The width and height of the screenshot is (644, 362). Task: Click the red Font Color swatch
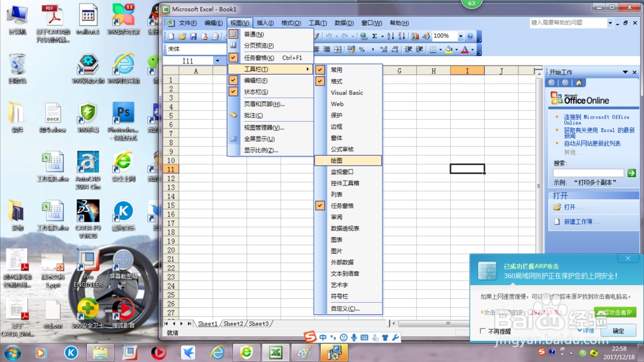(465, 50)
